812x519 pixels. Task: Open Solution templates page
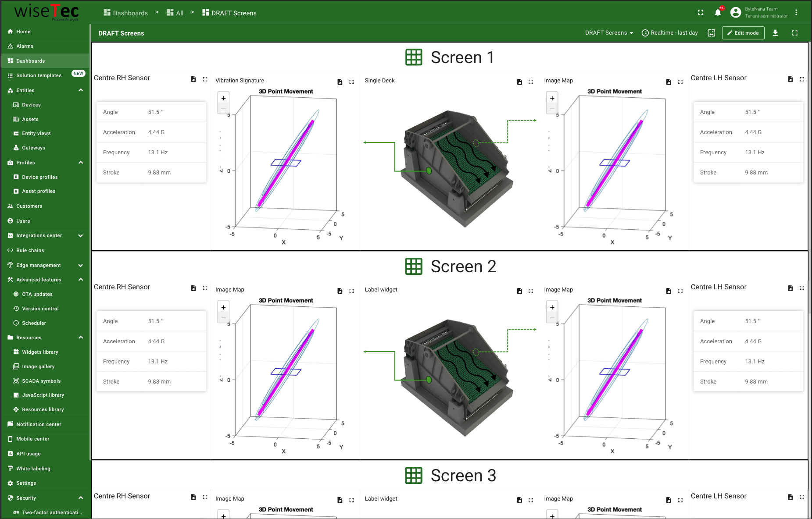pos(45,75)
